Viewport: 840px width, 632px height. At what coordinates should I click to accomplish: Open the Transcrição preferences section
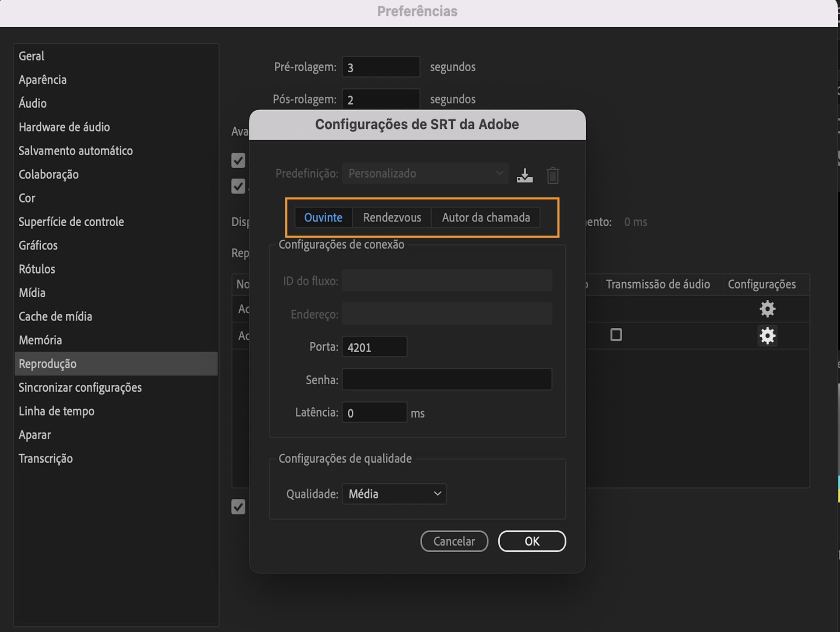click(x=45, y=458)
